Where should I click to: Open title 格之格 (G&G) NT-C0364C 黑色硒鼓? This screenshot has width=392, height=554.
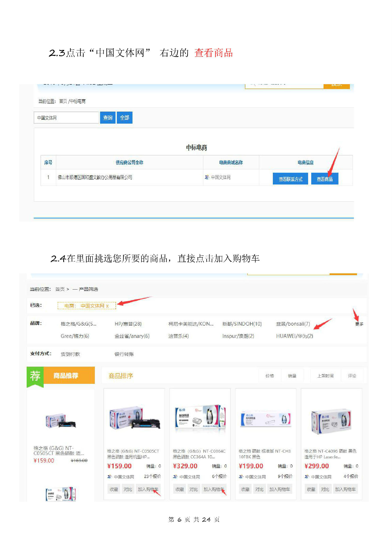pos(199,454)
